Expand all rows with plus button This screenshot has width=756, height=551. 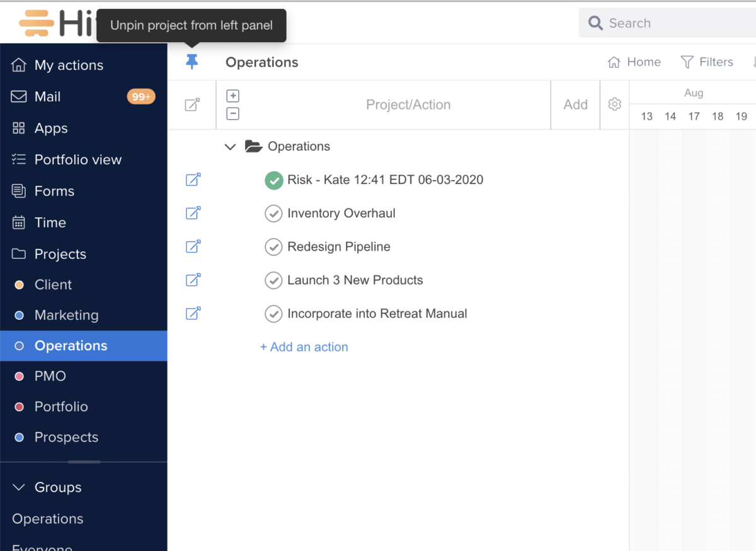232,96
